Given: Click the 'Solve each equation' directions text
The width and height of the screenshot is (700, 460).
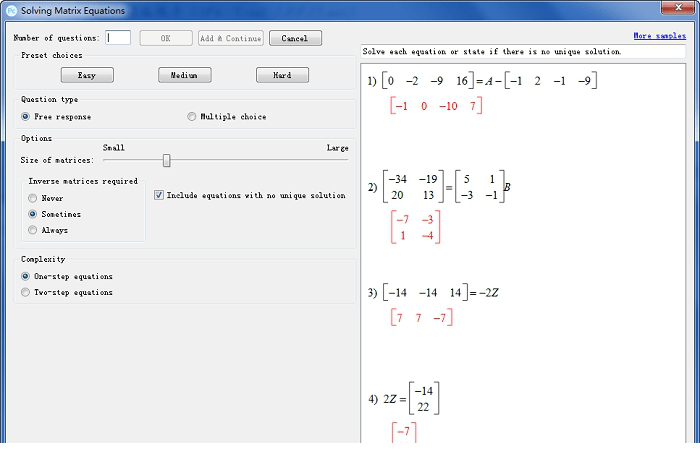Looking at the screenshot, I should 492,51.
